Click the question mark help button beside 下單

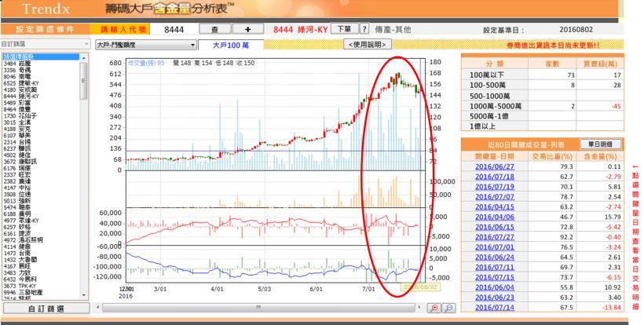point(364,29)
